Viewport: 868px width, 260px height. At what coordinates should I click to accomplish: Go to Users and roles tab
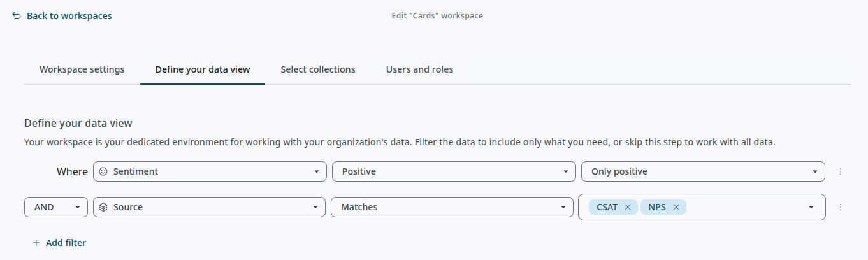[419, 69]
